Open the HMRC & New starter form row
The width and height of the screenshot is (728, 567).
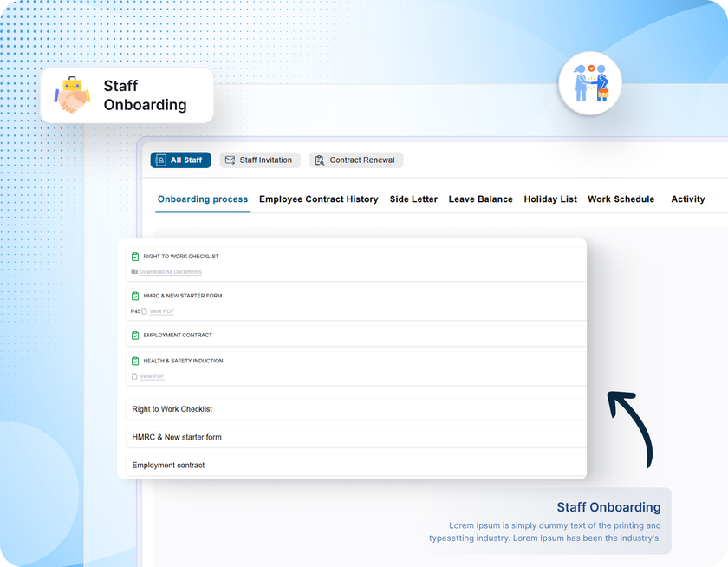356,437
